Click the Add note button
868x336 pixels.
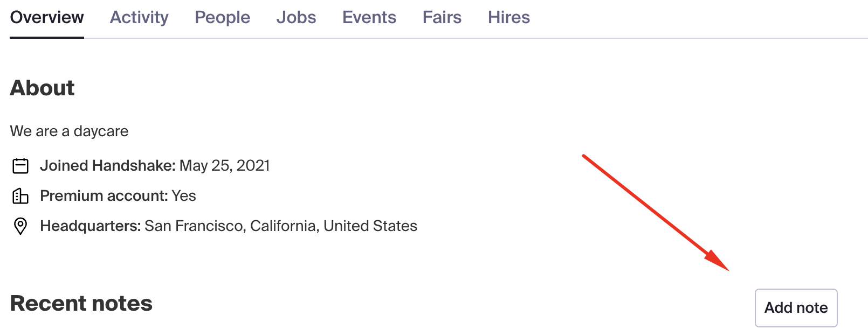click(796, 308)
